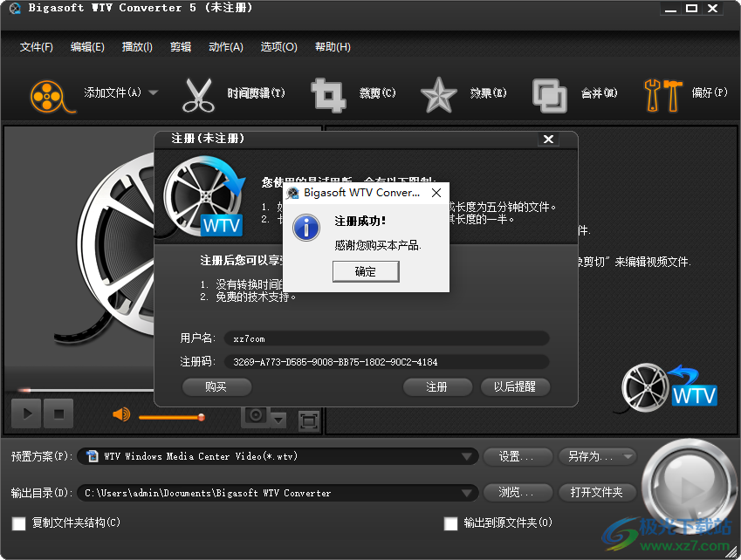Click the app icon in title bar
741x560 pixels.
pos(15,8)
